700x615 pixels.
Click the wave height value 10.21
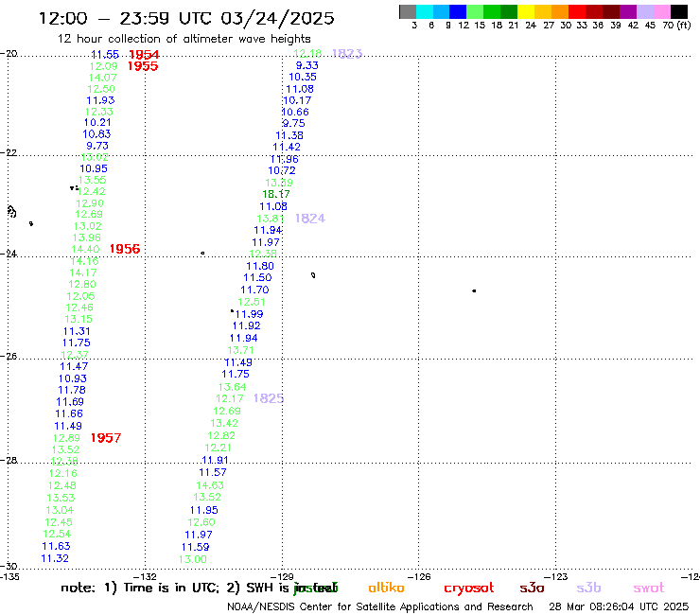pyautogui.click(x=97, y=123)
